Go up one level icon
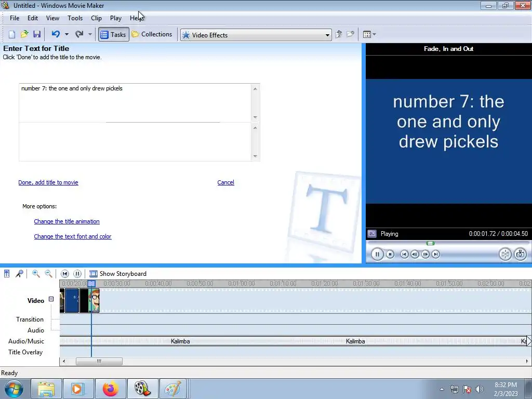The image size is (532, 399). (x=338, y=34)
